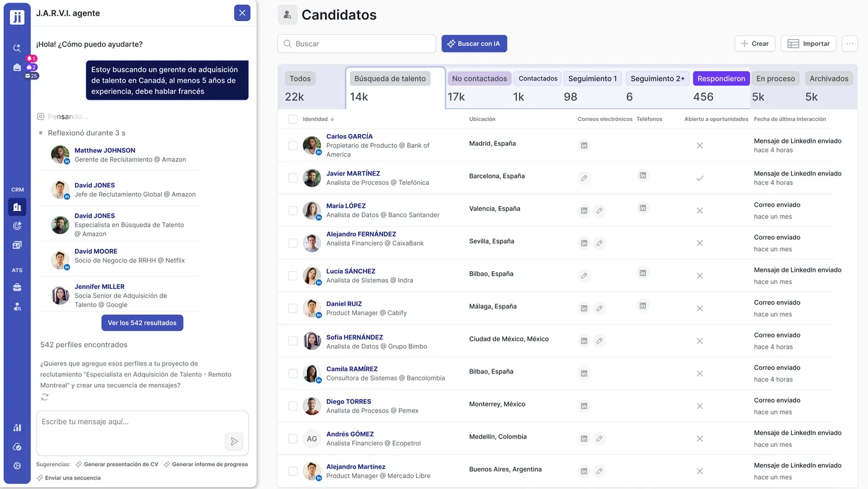The width and height of the screenshot is (868, 489).
Task: Select the checkbox next to Diego Torres
Action: click(x=293, y=406)
